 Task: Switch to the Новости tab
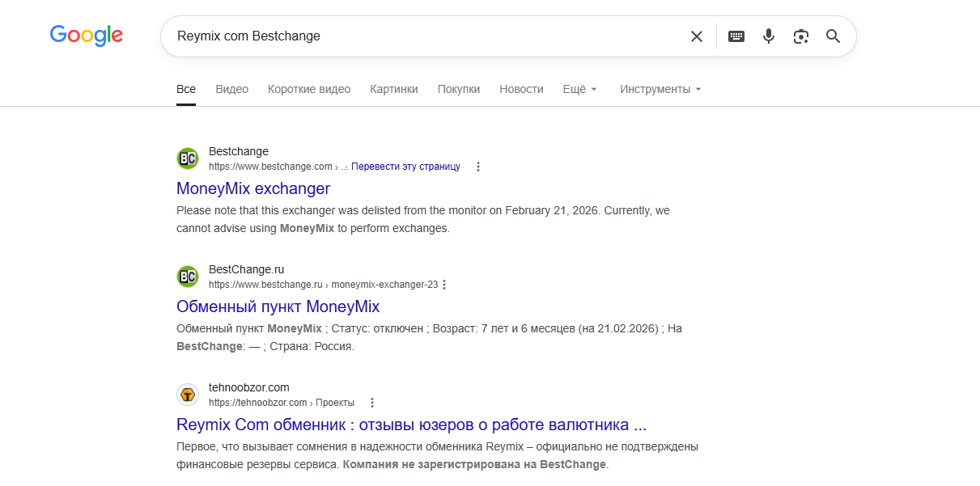(521, 89)
